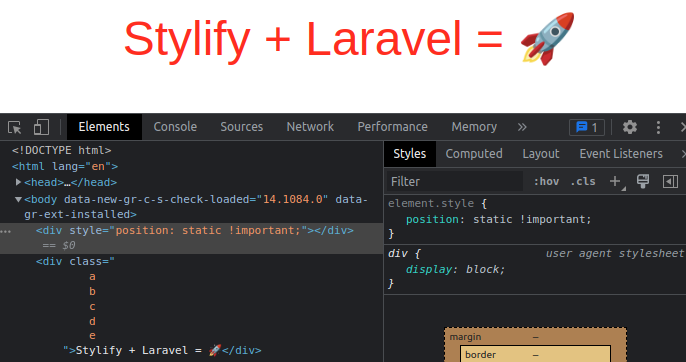
Task: Click class name 'd' in the DOM
Action: click(92, 321)
